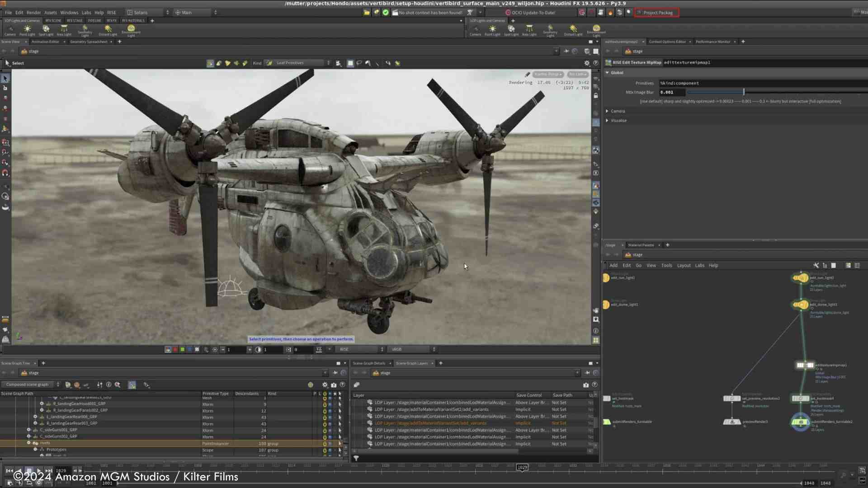This screenshot has height=488, width=868.
Task: Add a Point Light from the shelf
Action: point(27,29)
